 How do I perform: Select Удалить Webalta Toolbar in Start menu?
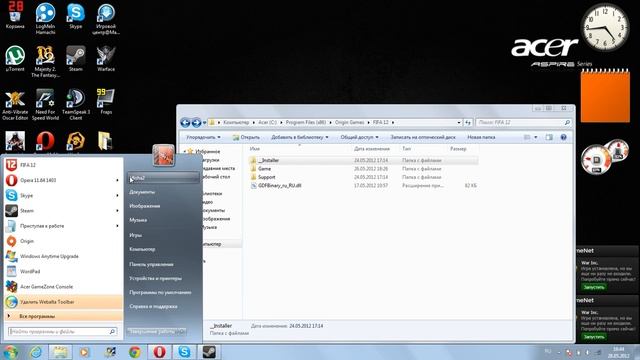[63, 302]
